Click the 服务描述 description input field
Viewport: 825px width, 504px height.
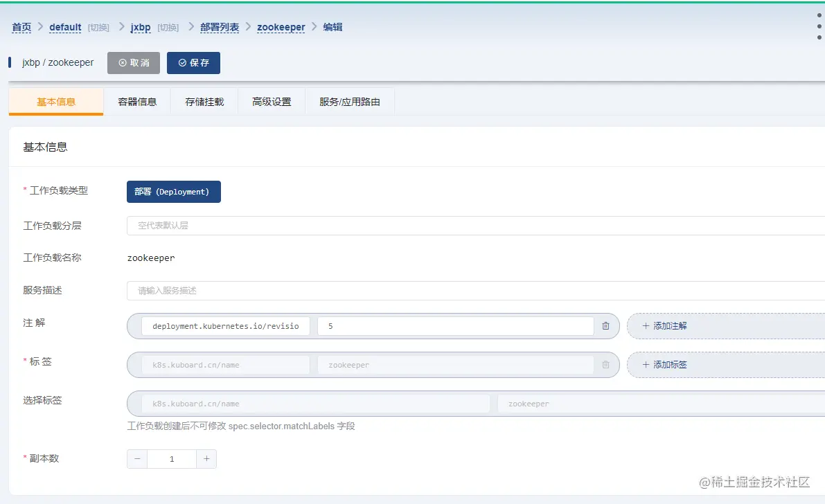pyautogui.click(x=476, y=290)
